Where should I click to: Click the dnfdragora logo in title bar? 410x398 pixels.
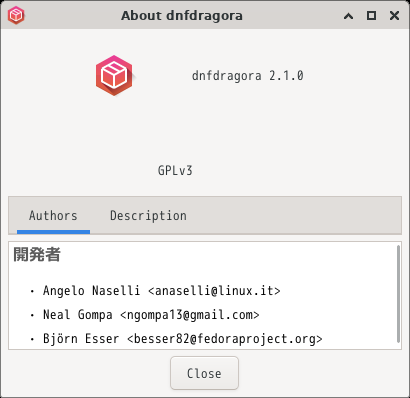coord(16,15)
